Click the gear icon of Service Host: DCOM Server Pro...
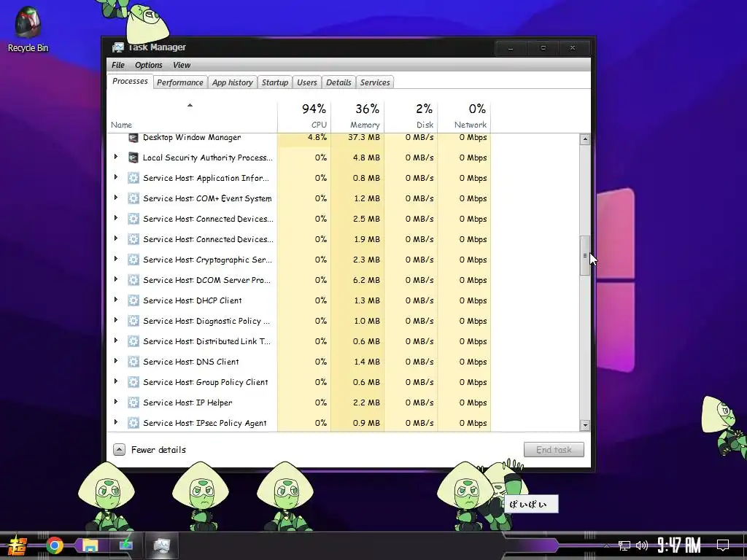The height and width of the screenshot is (560, 747). pos(133,280)
